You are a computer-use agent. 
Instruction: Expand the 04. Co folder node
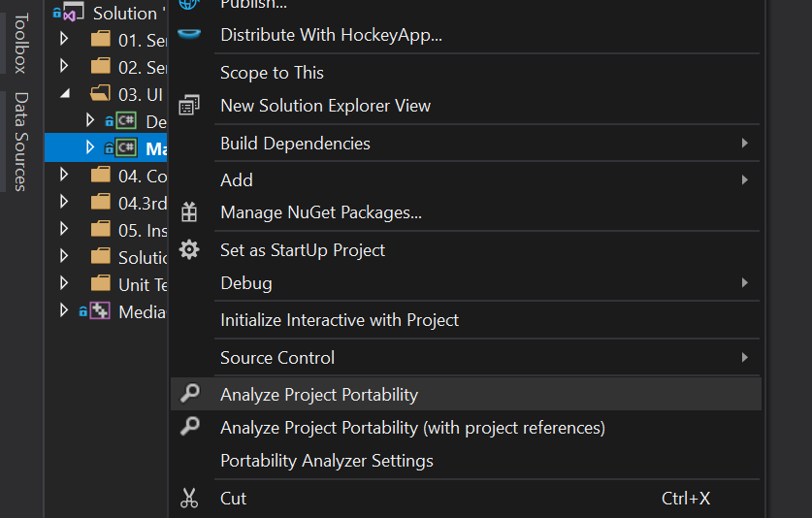[x=64, y=176]
